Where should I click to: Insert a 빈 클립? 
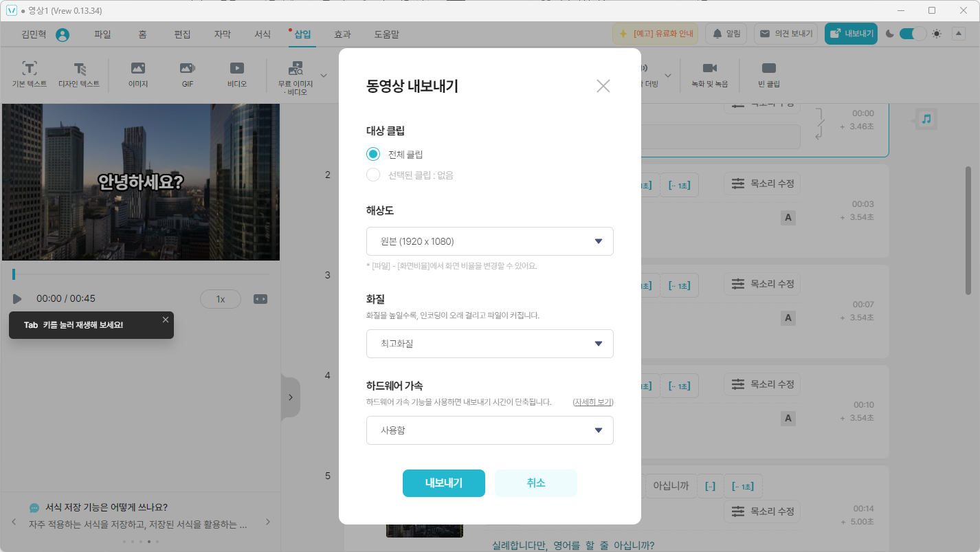click(769, 74)
